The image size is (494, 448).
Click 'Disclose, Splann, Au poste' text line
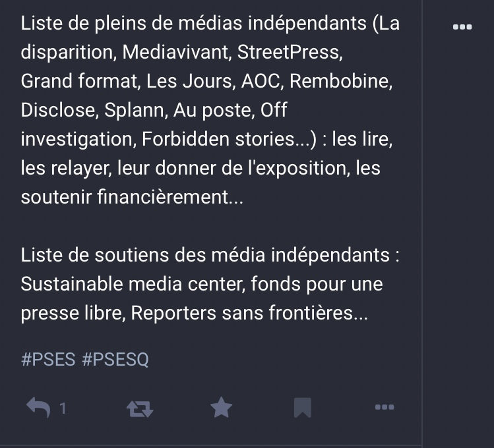[x=154, y=109]
